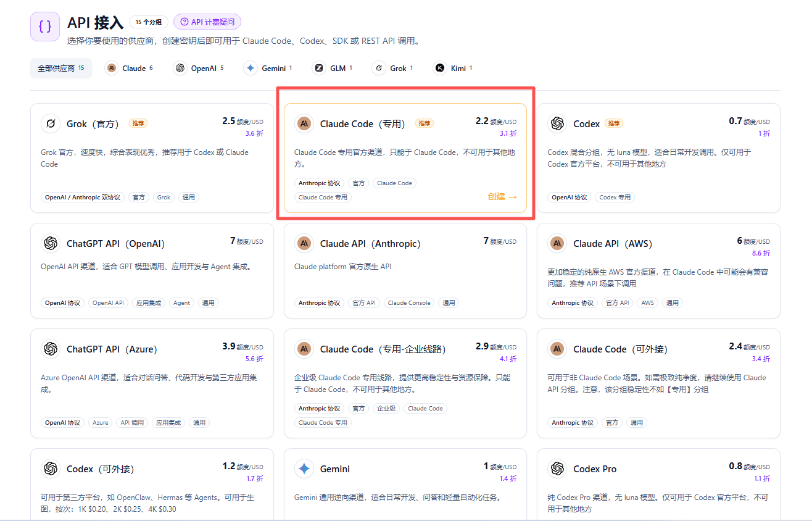This screenshot has height=521, width=812.
Task: Click the 0.7 额度/USD price on Codex
Action: 749,122
